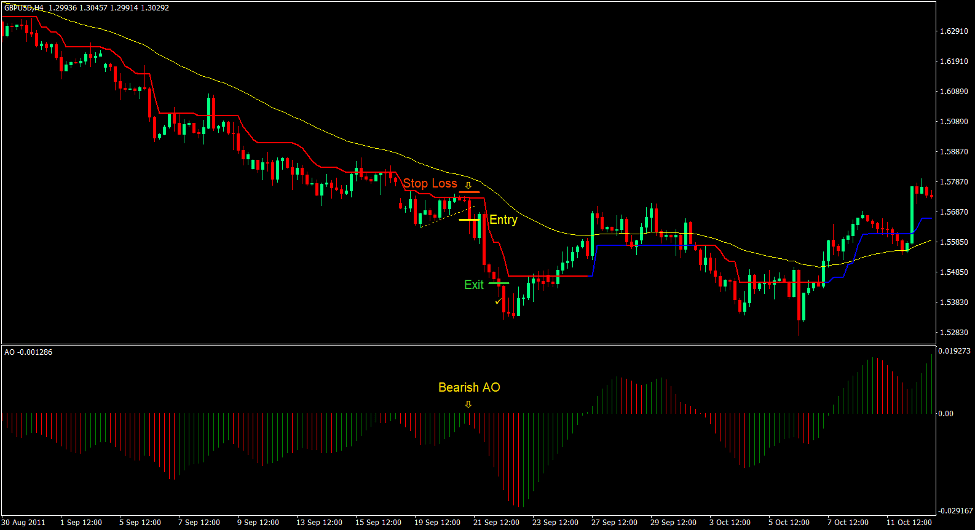977x531 pixels.
Task: Click the down arrow beside Stop Loss
Action: (x=468, y=184)
